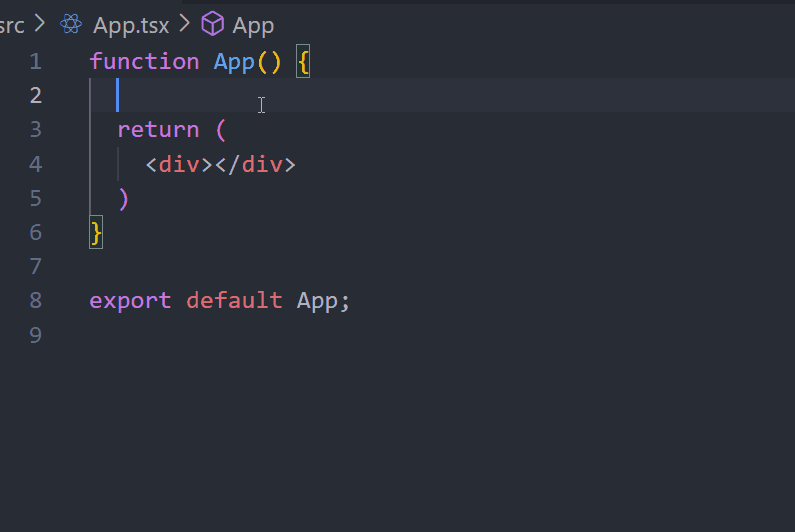Place cursor on the function keyword
The height and width of the screenshot is (532, 795).
point(144,62)
